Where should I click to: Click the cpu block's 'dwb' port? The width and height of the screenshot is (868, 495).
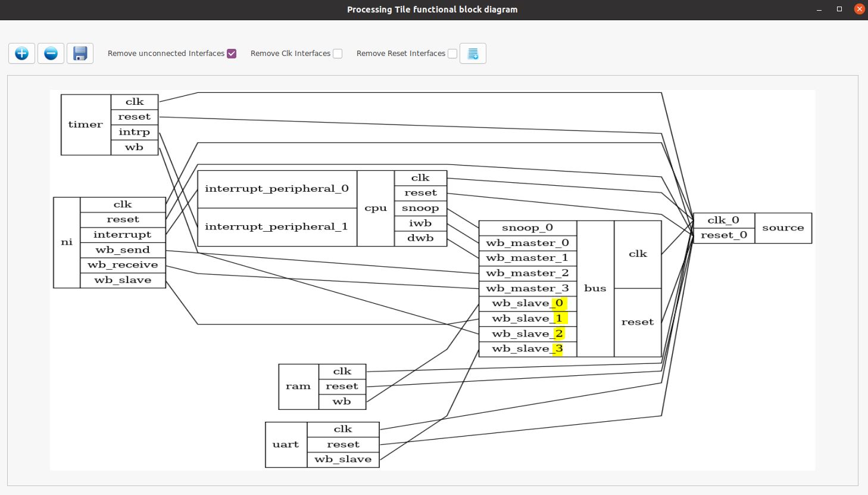click(x=420, y=238)
